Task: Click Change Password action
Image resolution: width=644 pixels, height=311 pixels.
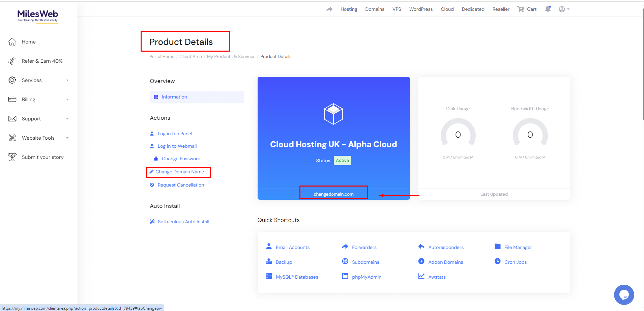Action: (181, 159)
